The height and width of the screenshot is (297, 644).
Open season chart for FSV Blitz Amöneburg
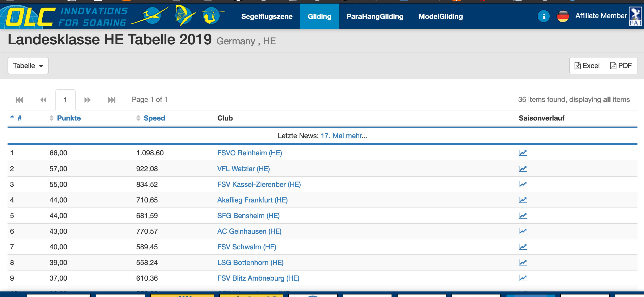pos(523,278)
